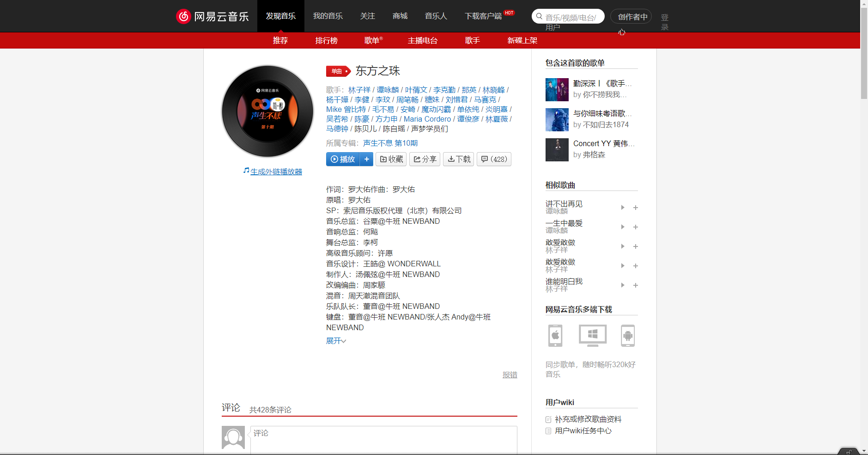Screen dimensions: 868x455
Task: Click the 网易云音乐 logo icon
Action: (x=183, y=16)
